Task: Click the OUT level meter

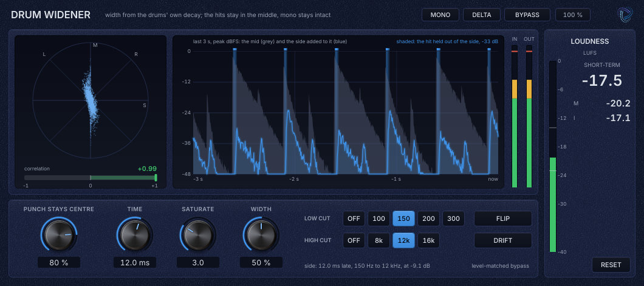Action: [x=529, y=116]
